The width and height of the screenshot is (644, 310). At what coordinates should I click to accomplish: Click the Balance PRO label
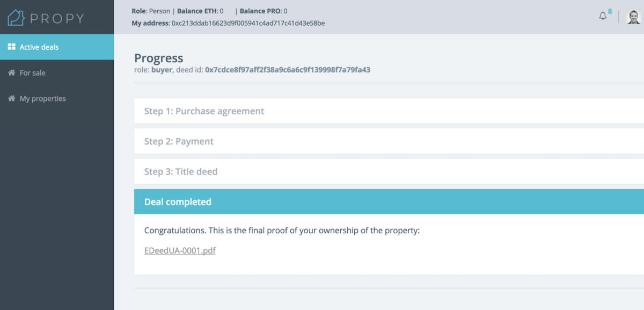260,11
